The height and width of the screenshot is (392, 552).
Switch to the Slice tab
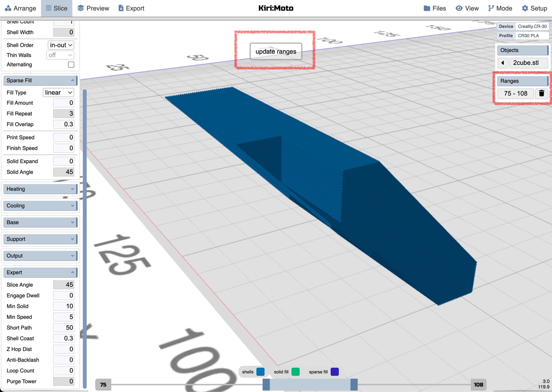click(x=57, y=8)
